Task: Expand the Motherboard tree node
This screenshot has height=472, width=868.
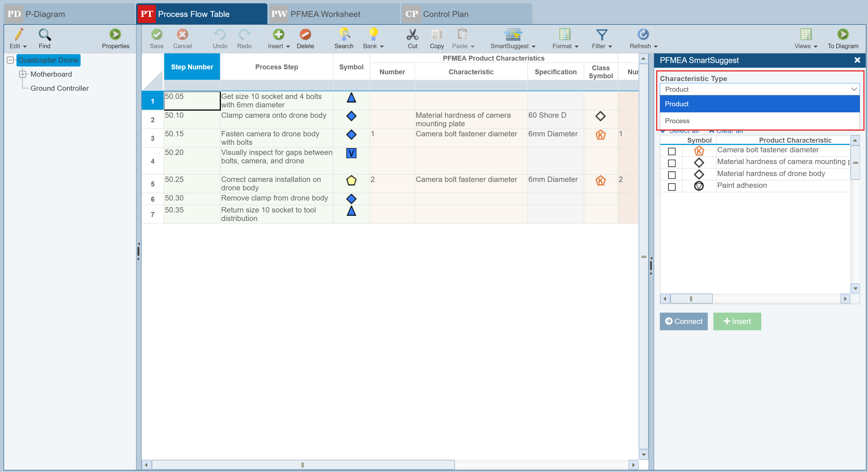Action: coord(23,74)
